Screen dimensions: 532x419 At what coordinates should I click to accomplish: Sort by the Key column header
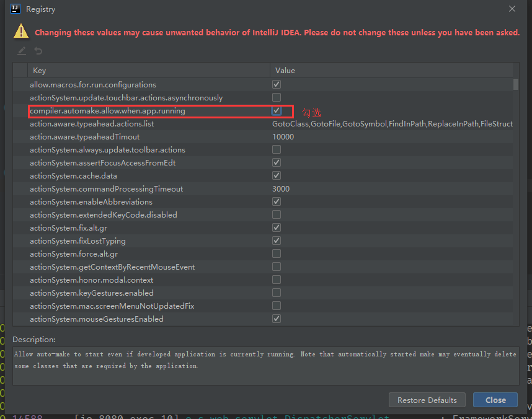[x=149, y=71]
